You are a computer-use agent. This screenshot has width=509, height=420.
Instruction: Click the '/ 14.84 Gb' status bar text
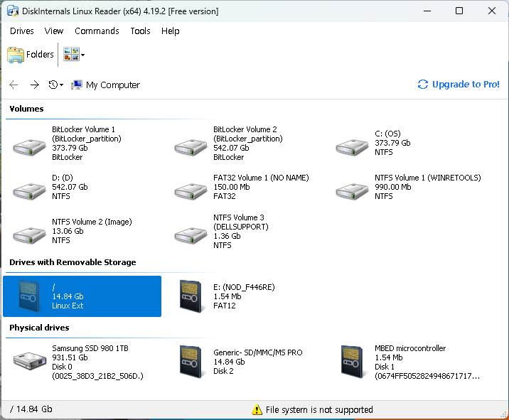pyautogui.click(x=31, y=409)
